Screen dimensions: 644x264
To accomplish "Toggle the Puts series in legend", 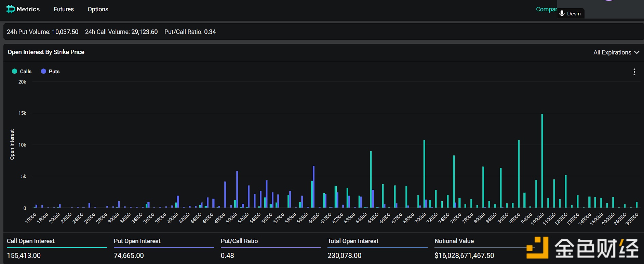I will pos(50,71).
